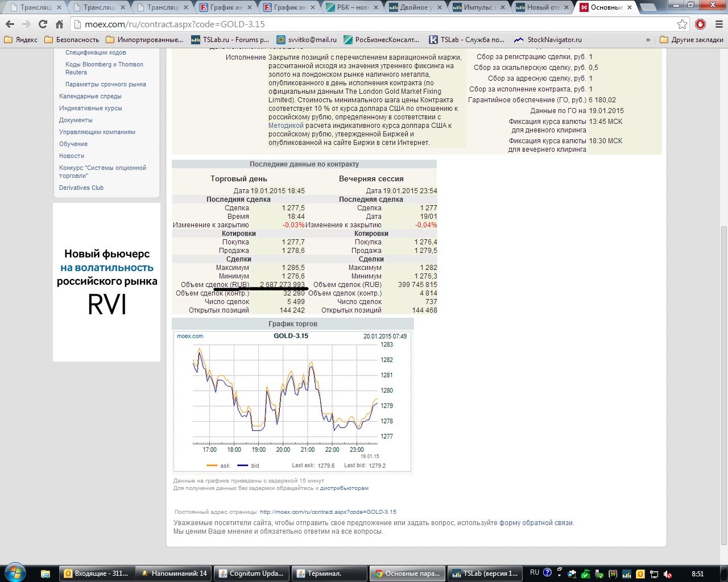Click the RVI volatility futures banner
Viewport: 728px width, 582px height.
(x=107, y=282)
